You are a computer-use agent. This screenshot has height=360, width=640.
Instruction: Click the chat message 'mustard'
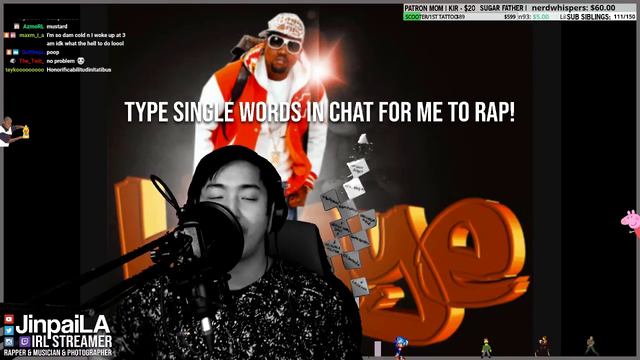[57, 27]
